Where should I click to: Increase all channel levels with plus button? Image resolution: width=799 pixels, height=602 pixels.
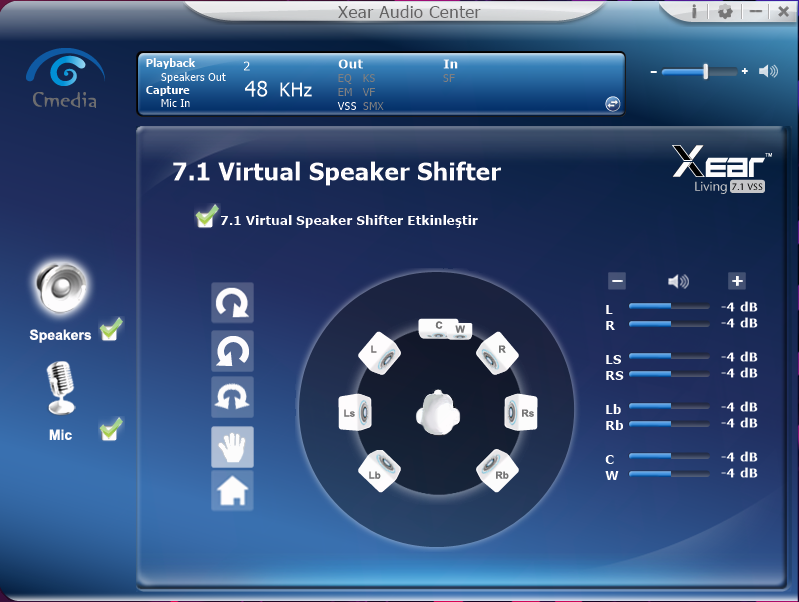click(737, 281)
